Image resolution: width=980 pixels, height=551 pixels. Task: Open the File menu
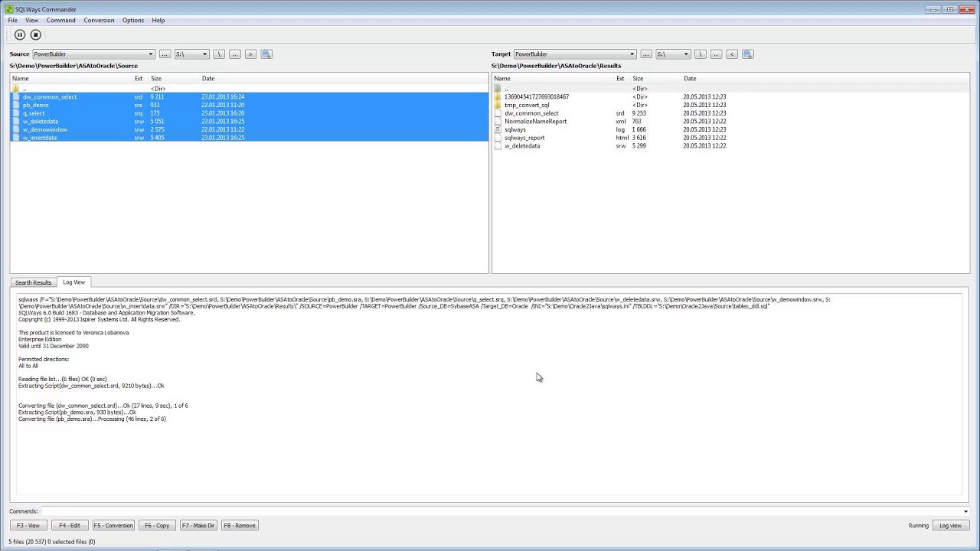[x=13, y=21]
